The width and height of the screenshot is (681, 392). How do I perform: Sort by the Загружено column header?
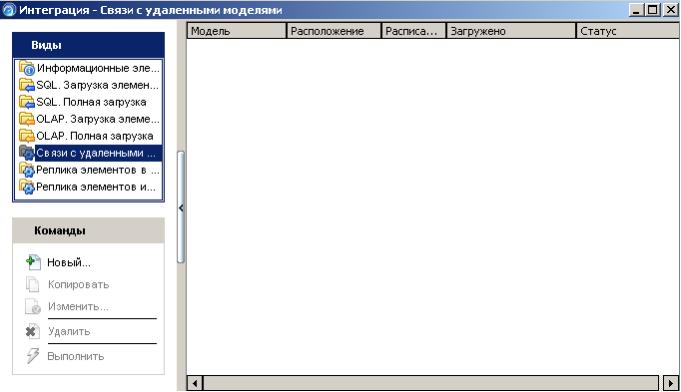tap(511, 31)
